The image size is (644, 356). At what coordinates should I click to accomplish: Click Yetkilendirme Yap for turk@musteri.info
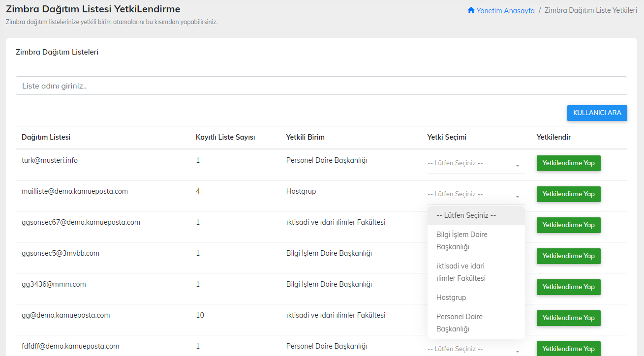pyautogui.click(x=568, y=163)
